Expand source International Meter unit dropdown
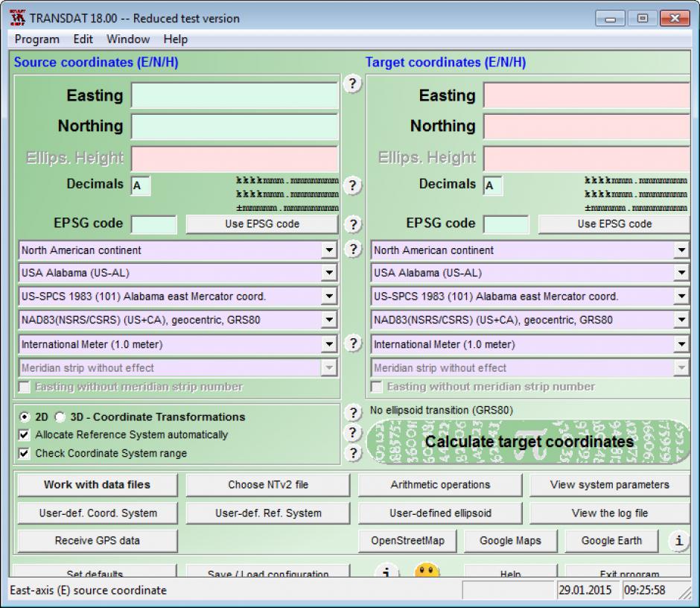The height and width of the screenshot is (608, 700). tap(328, 344)
